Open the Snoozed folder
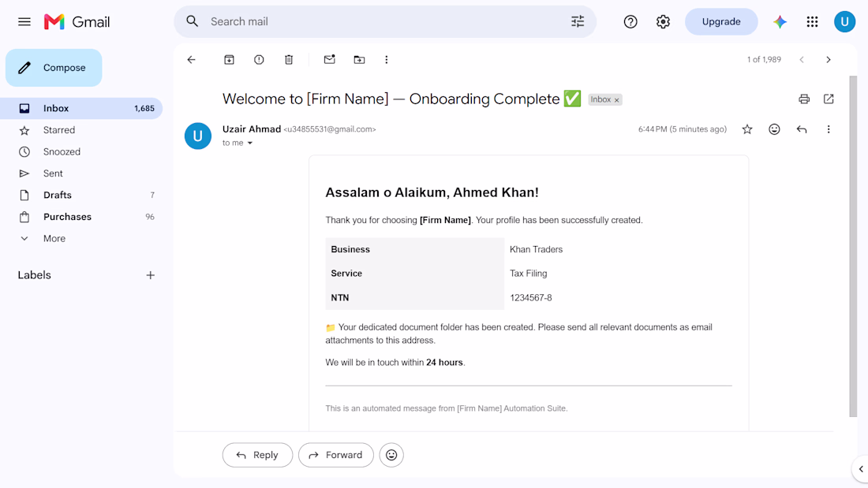Viewport: 868px width, 488px height. [81, 151]
